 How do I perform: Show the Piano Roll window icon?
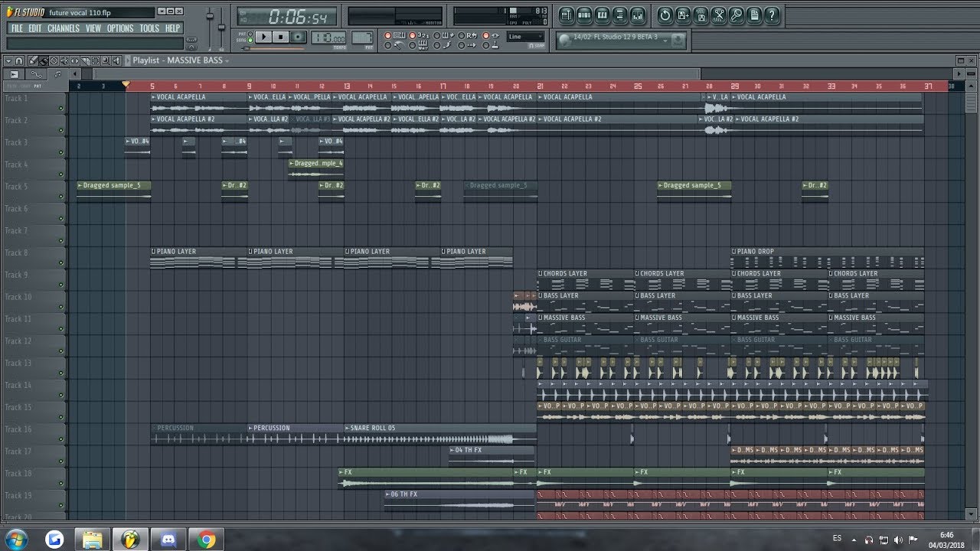click(x=602, y=15)
